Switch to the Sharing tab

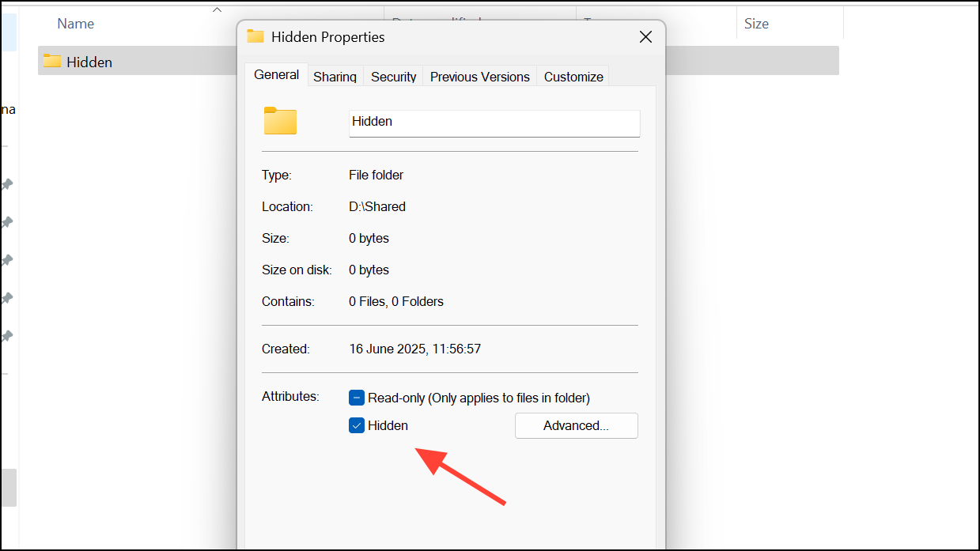pyautogui.click(x=335, y=76)
